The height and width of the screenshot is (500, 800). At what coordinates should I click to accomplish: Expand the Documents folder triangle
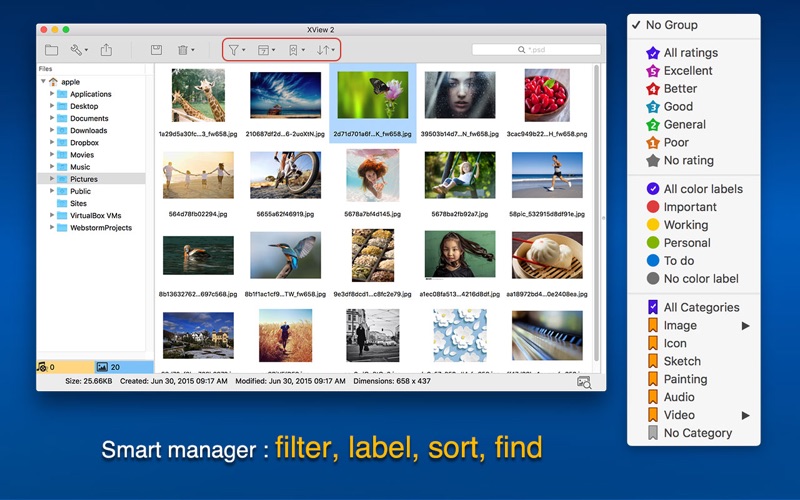point(52,118)
